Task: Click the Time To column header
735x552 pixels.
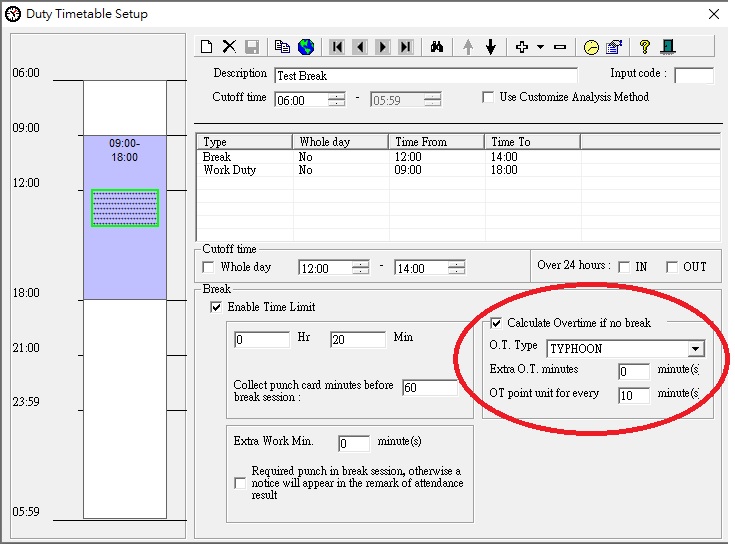Action: (x=532, y=142)
